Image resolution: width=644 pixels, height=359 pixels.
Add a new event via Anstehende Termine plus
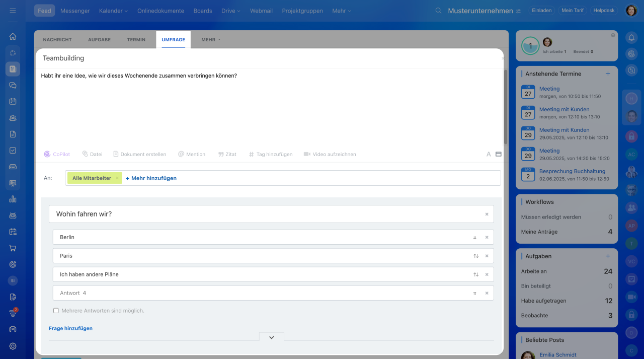[608, 74]
